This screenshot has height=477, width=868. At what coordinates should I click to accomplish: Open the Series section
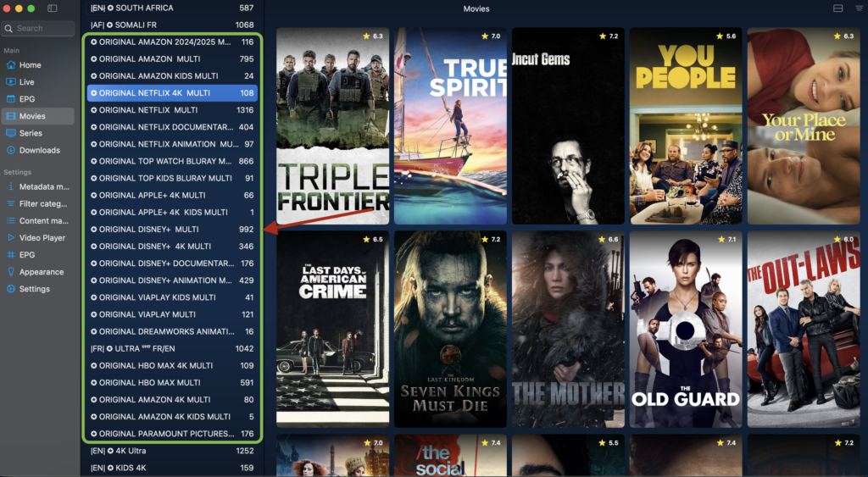point(38,133)
